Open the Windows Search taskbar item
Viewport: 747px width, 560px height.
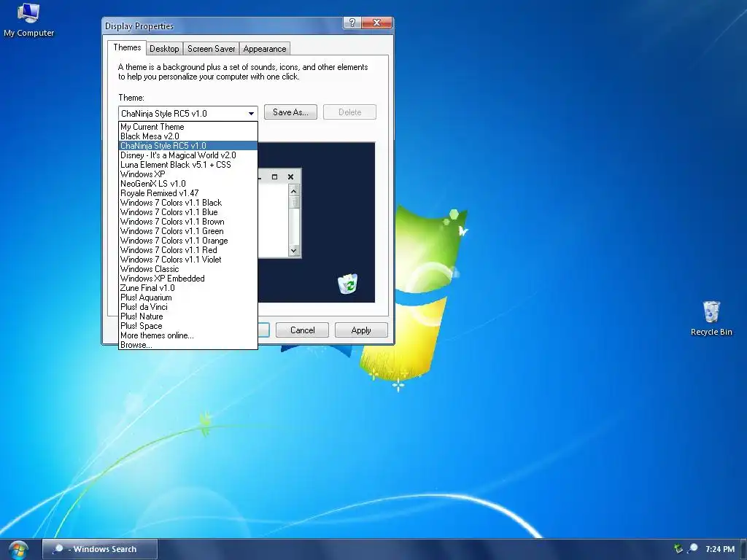(x=99, y=549)
